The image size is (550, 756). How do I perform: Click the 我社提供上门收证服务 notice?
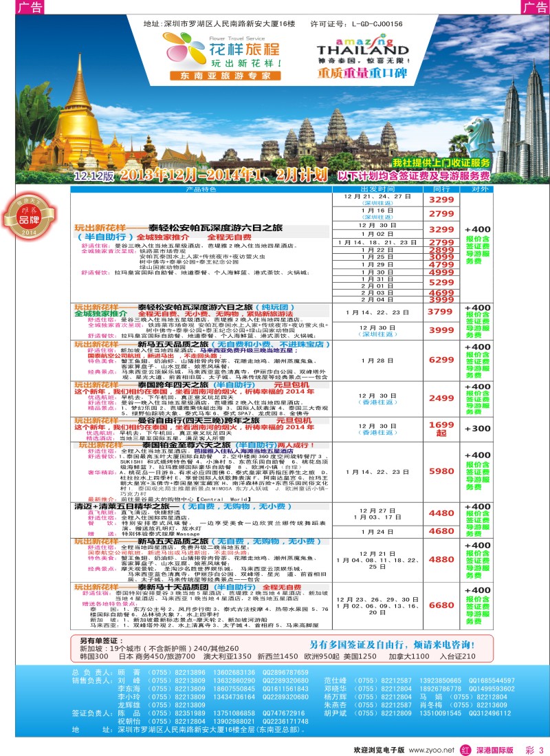(441, 163)
